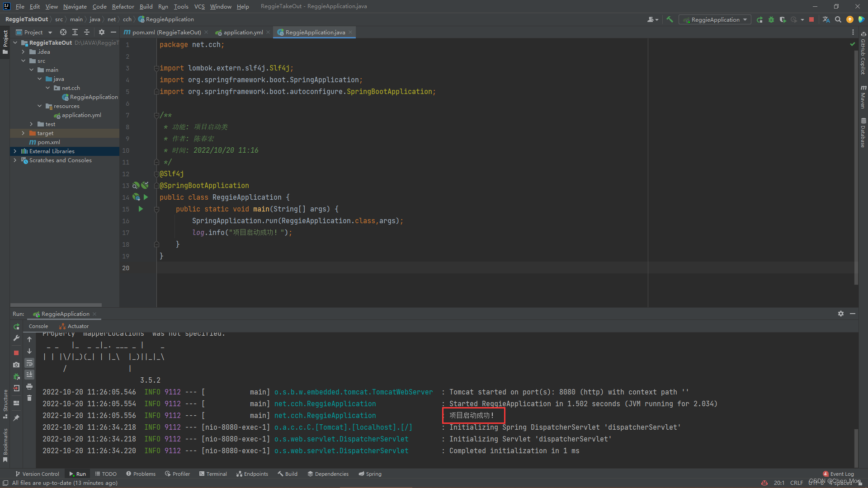Toggle GitHub Copilot tool window

863,53
